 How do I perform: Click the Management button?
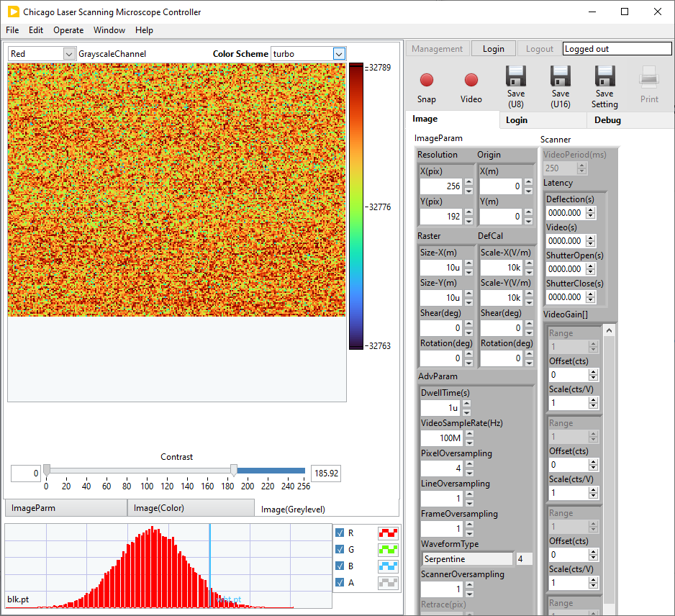pyautogui.click(x=437, y=49)
